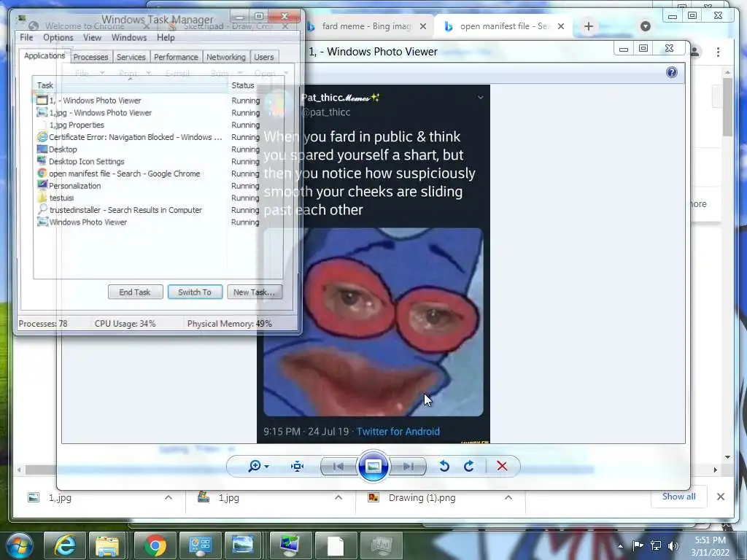This screenshot has width=747, height=560.
Task: Click 'Twitter for Android' text in image
Action: click(398, 432)
